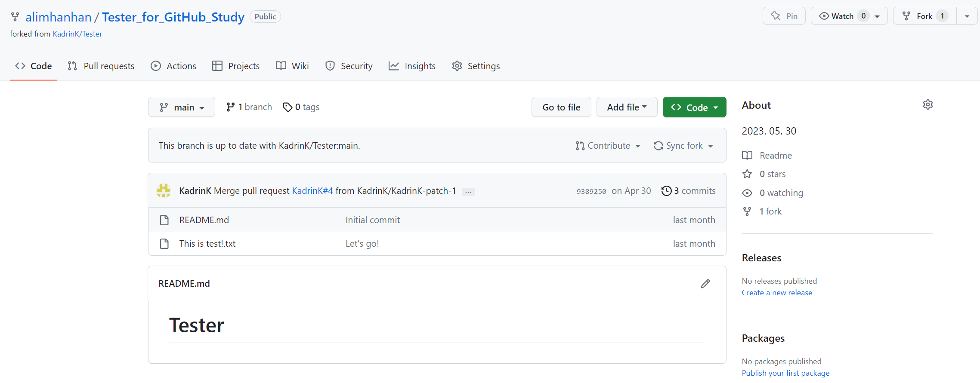The image size is (980, 383).
Task: Expand the Sync fork dropdown
Action: coord(683,146)
